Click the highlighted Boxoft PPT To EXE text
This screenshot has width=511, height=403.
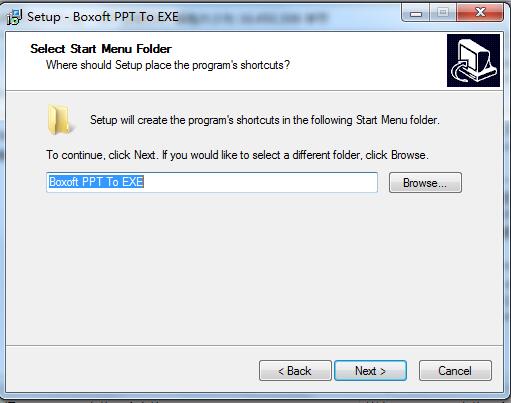click(96, 182)
